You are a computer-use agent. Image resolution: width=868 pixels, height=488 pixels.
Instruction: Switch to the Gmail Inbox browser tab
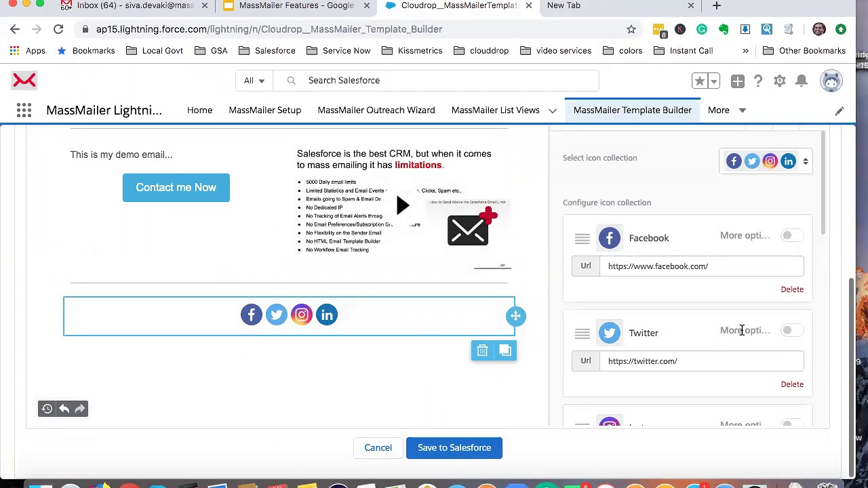(136, 6)
